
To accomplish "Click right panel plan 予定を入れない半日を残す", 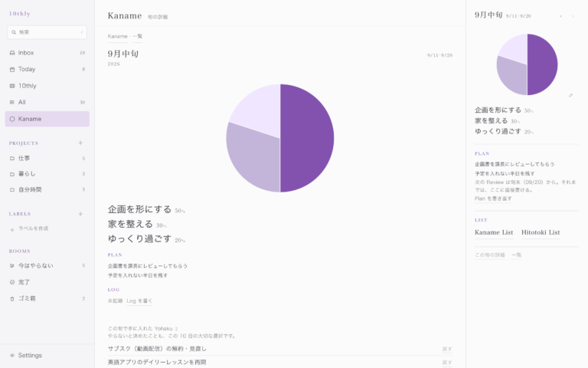I will coord(505,173).
